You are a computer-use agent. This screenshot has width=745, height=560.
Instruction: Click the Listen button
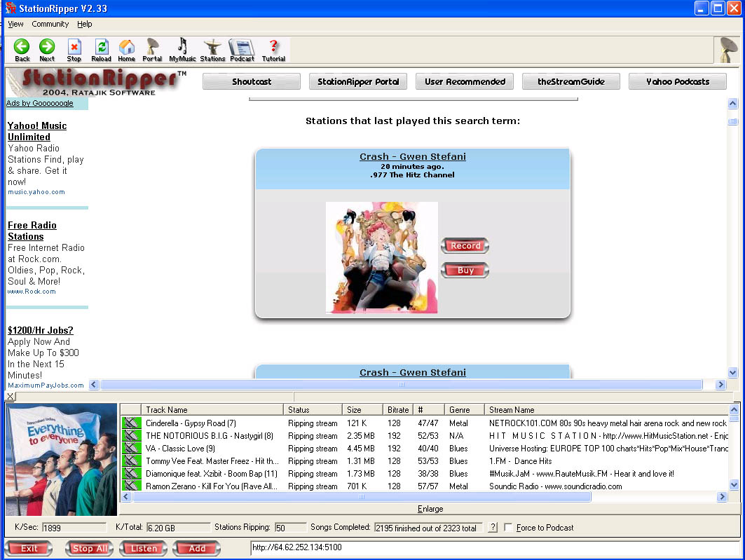coord(144,549)
